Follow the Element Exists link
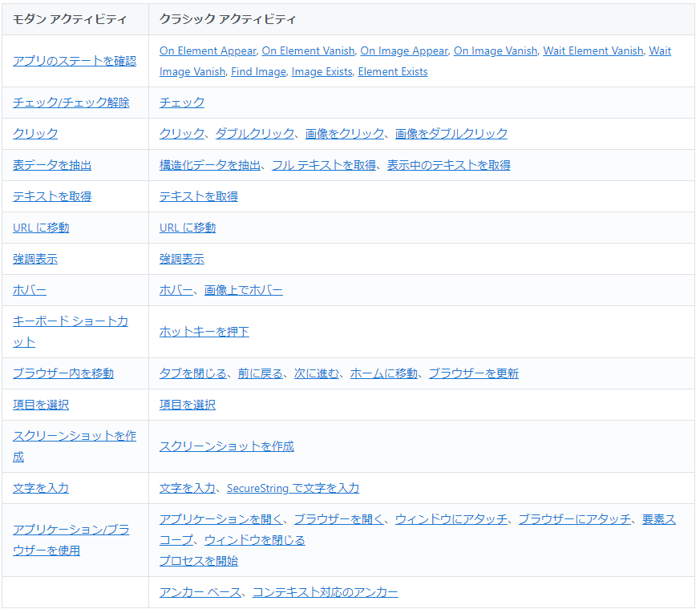The height and width of the screenshot is (613, 700). pos(393,72)
